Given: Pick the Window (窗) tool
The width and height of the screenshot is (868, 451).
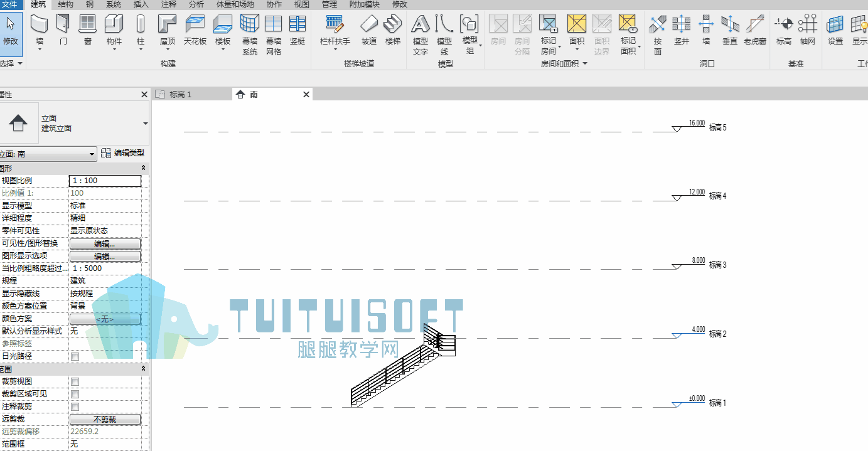Looking at the screenshot, I should click(x=88, y=30).
